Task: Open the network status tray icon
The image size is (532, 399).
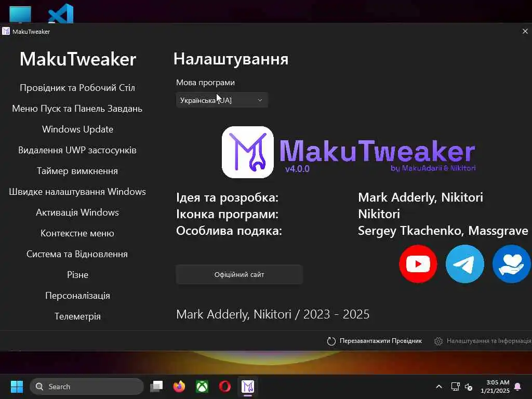Action: pos(455,387)
